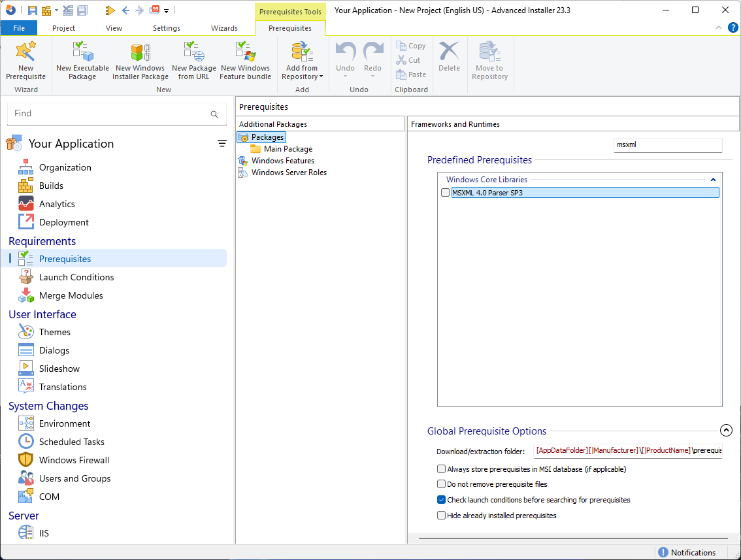Screen dimensions: 741x560
Task: Click the Delete button in the ribbon
Action: [449, 59]
